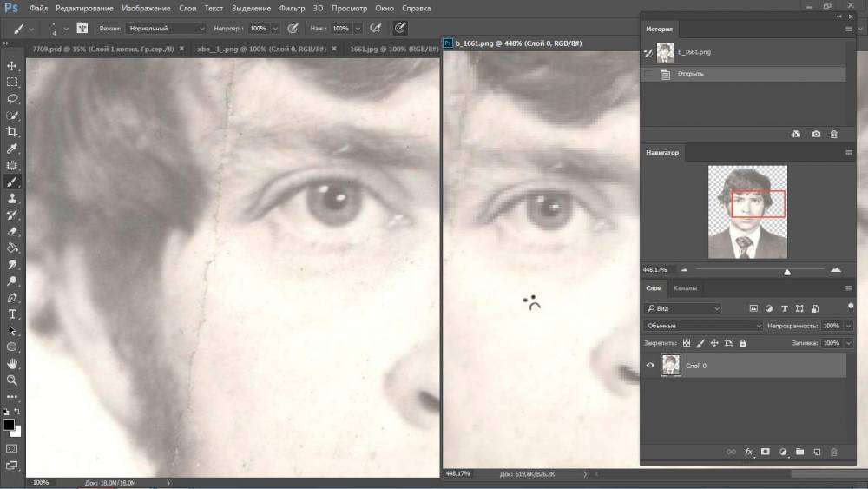This screenshot has width=868, height=489.
Task: Select the Horizontal Type tool
Action: click(x=12, y=314)
